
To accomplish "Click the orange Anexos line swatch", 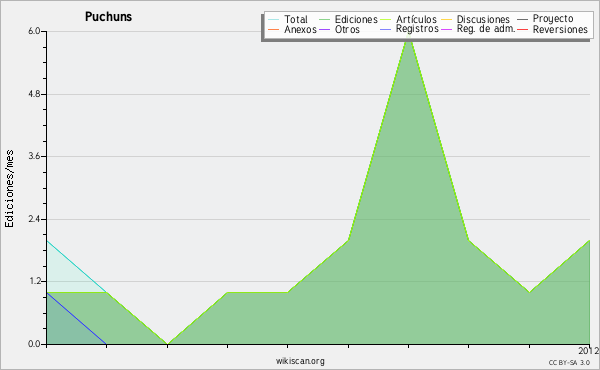I will [x=273, y=29].
